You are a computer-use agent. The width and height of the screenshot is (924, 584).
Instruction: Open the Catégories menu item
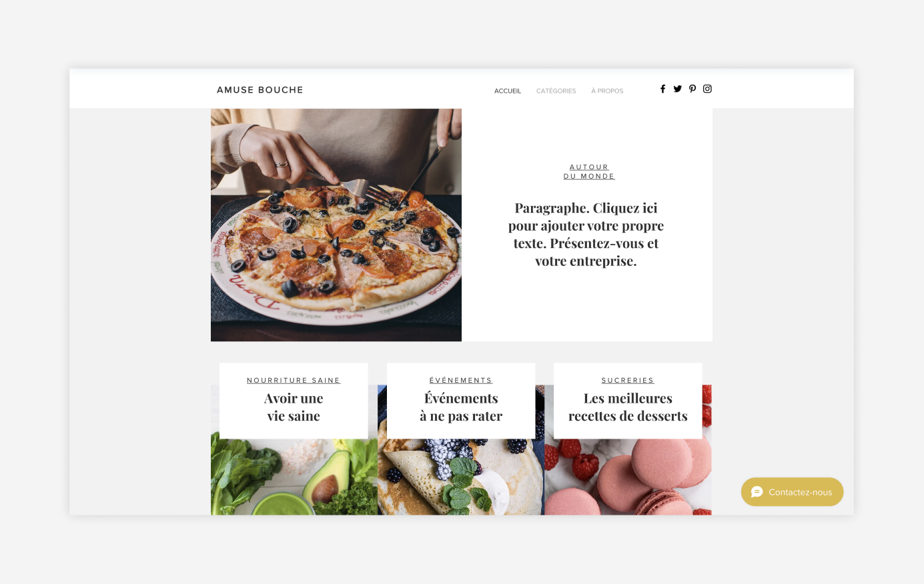556,91
